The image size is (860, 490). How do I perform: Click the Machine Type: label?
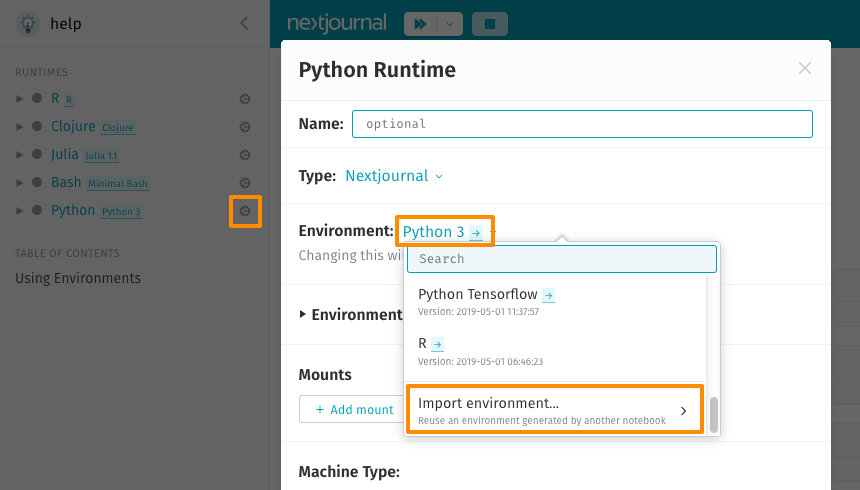point(349,472)
